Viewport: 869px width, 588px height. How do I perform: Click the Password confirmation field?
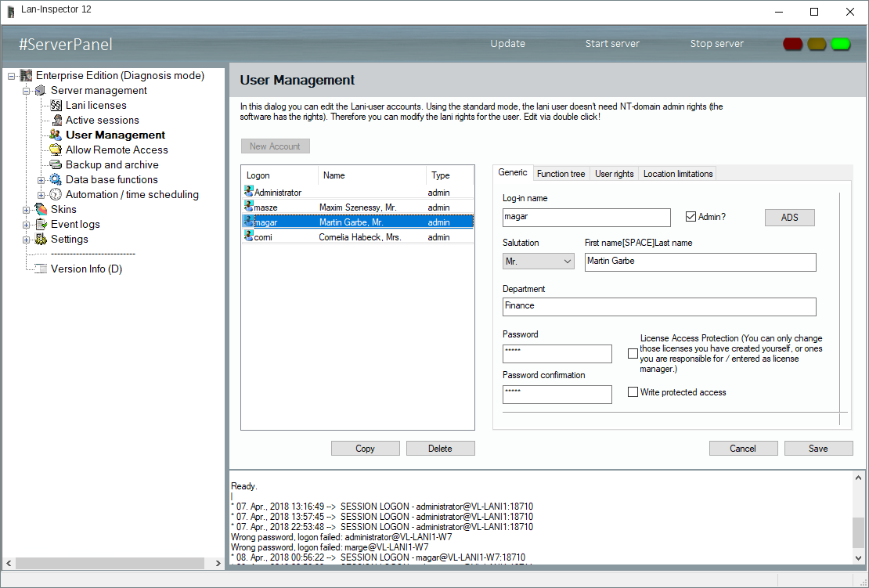pos(557,394)
